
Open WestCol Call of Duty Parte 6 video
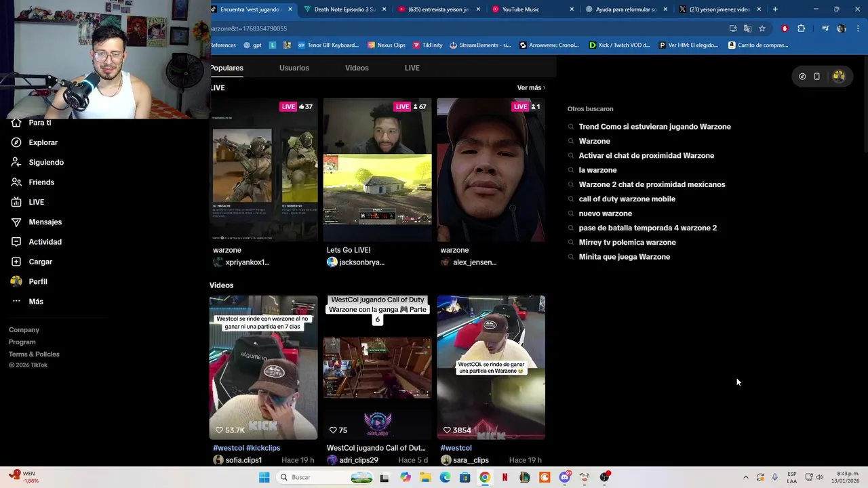377,367
